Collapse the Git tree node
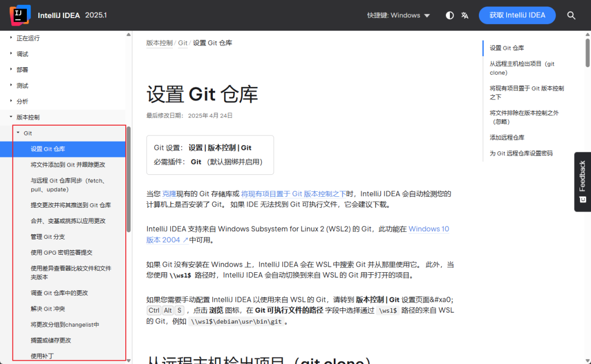This screenshot has height=364, width=591. [x=18, y=132]
